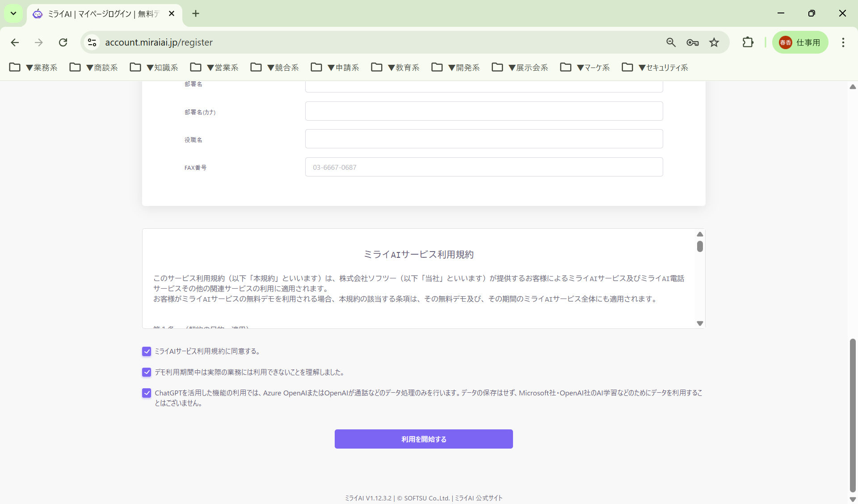Screen dimensions: 858x504
Task: Open the zoom magnifier icon
Action: 671,42
